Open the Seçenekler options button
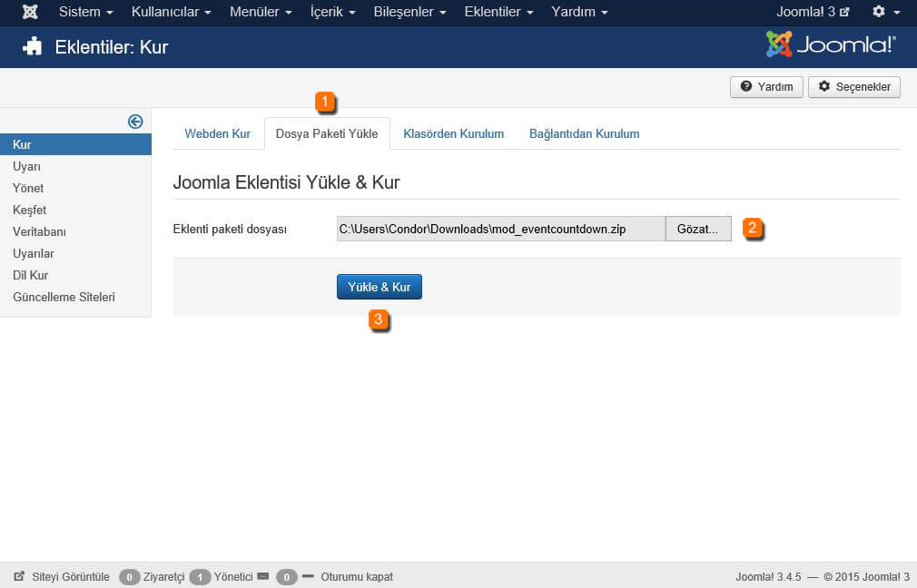 [853, 87]
